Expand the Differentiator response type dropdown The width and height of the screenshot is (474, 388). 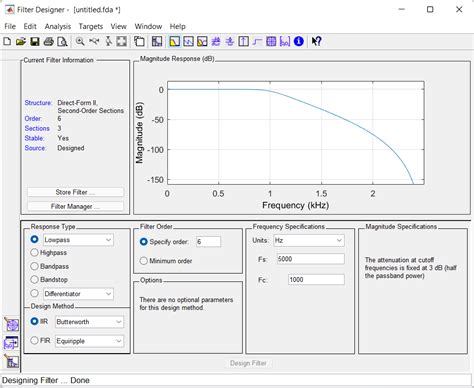point(78,294)
